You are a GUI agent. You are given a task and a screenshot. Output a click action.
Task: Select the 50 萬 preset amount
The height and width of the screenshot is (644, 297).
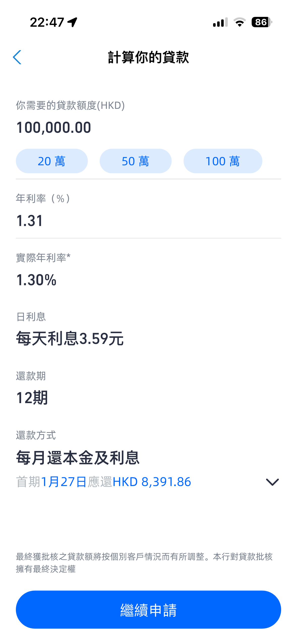tap(136, 161)
